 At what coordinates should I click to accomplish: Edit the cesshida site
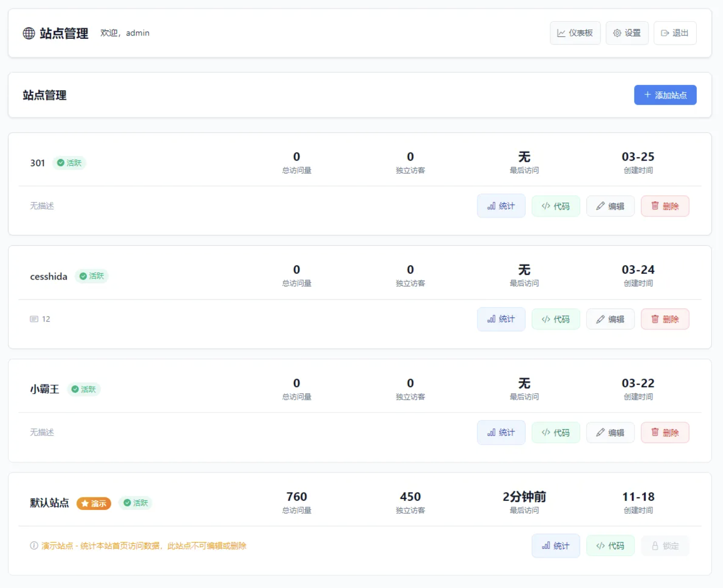coord(610,319)
